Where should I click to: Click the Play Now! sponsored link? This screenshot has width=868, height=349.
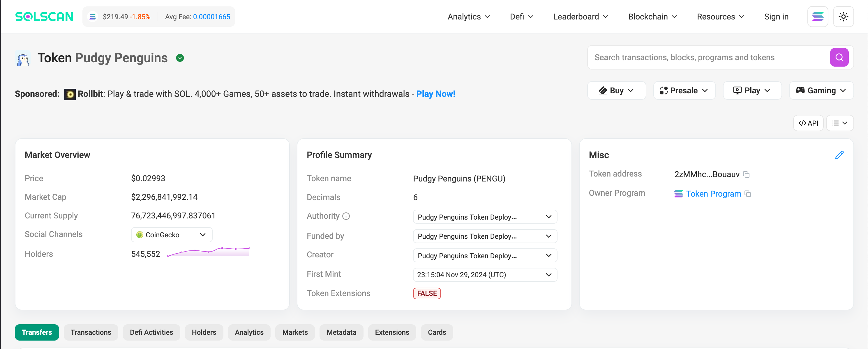435,94
